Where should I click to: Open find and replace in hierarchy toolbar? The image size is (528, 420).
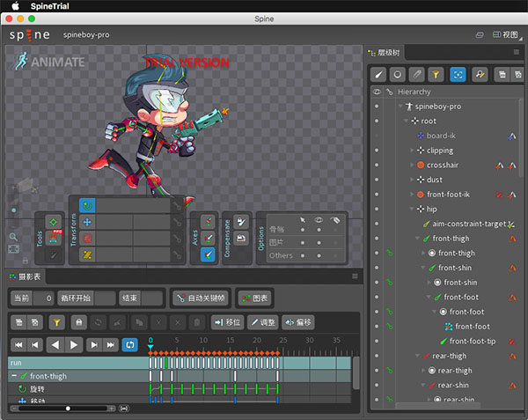click(480, 75)
